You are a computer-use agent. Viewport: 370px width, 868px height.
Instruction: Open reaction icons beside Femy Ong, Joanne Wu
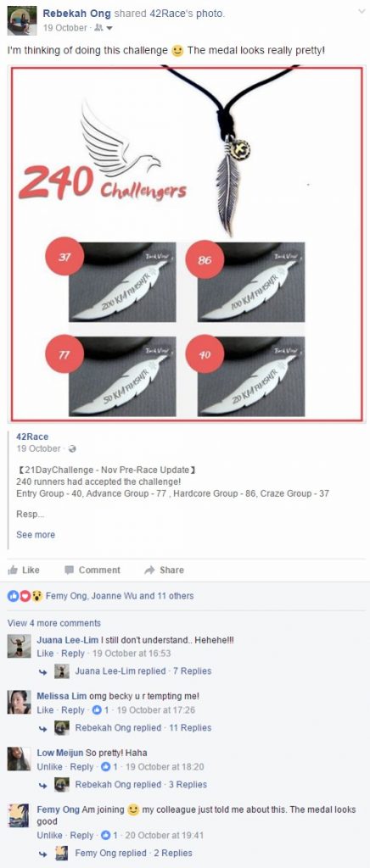tap(25, 596)
